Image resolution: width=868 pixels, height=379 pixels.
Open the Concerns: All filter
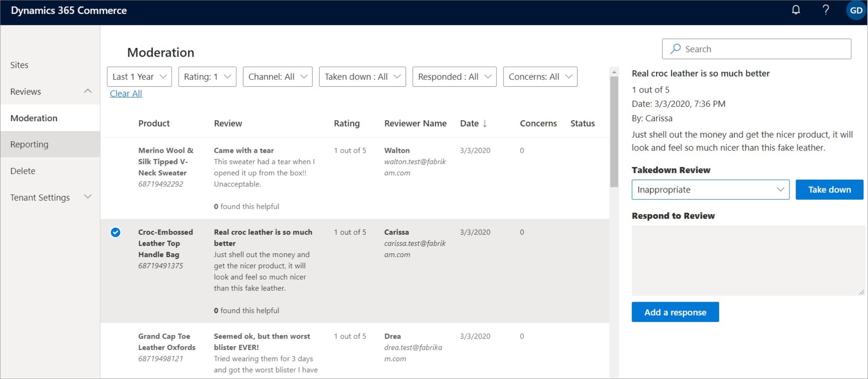tap(540, 77)
